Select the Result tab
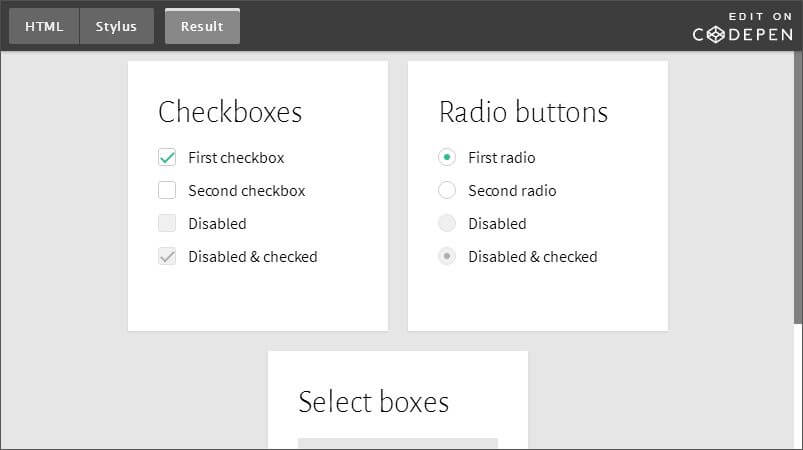The width and height of the screenshot is (803, 450). coord(202,27)
